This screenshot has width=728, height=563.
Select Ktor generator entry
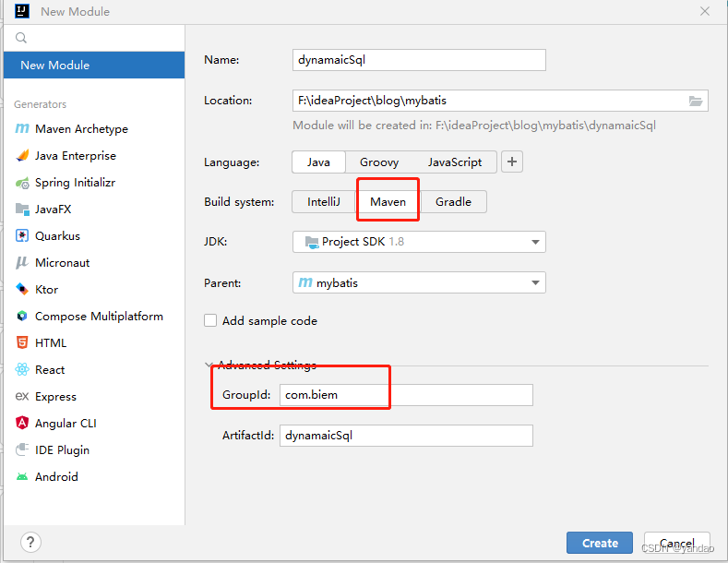click(x=94, y=290)
